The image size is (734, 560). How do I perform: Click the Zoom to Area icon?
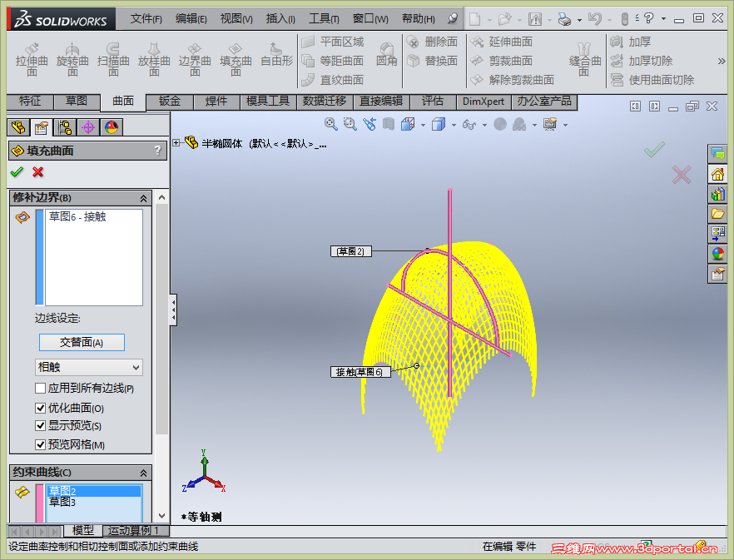click(x=350, y=124)
